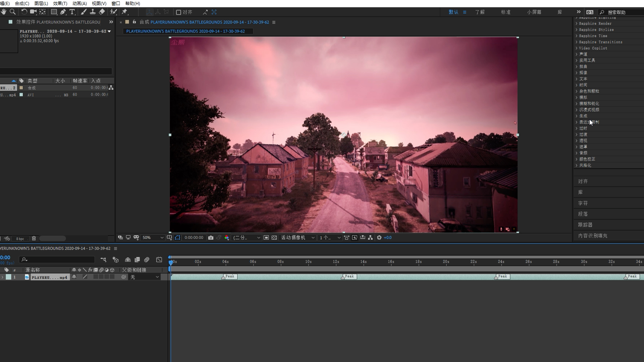Click the first Peak marker on layer
Screen dimensions: 644x362
tap(229, 277)
